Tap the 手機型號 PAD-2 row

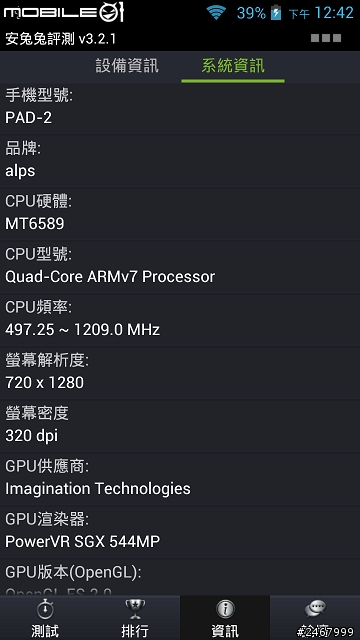180,108
